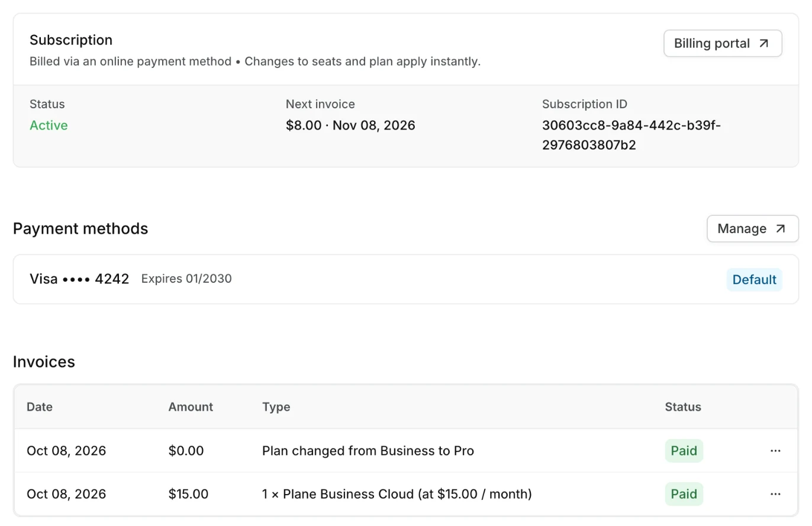This screenshot has width=812, height=526.
Task: Click the Amount column header
Action: [x=191, y=407]
